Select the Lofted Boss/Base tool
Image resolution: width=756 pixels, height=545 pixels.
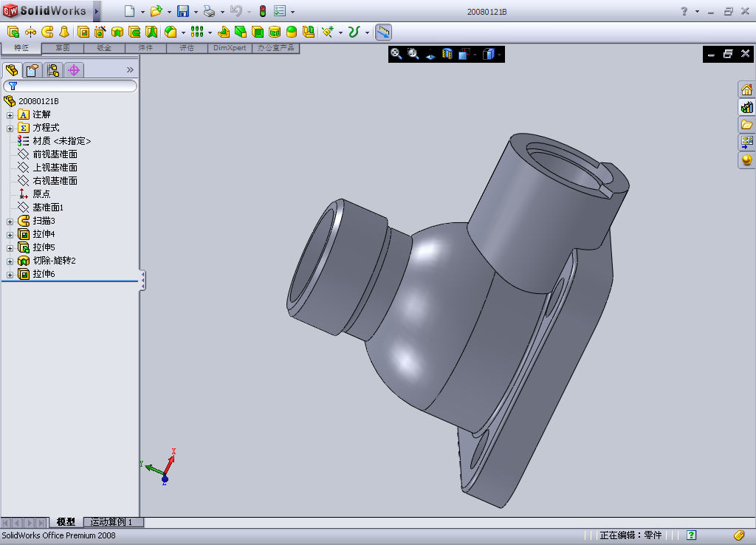pyautogui.click(x=64, y=32)
